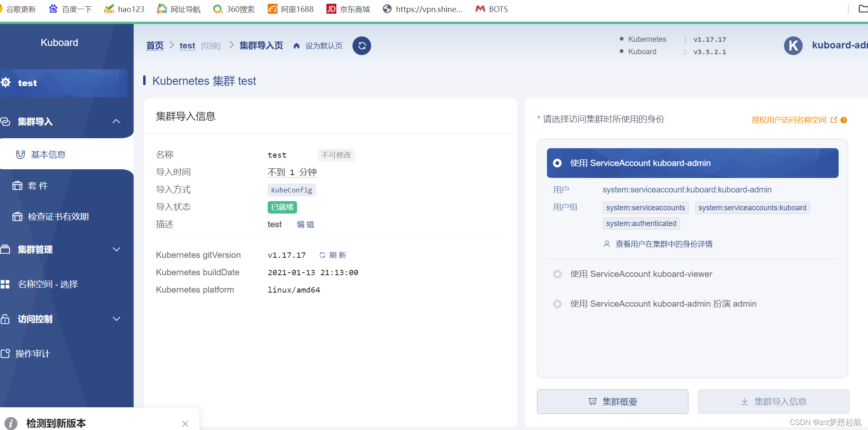The width and height of the screenshot is (868, 430).
Task: Open the help question-mark icon
Action: (x=844, y=120)
